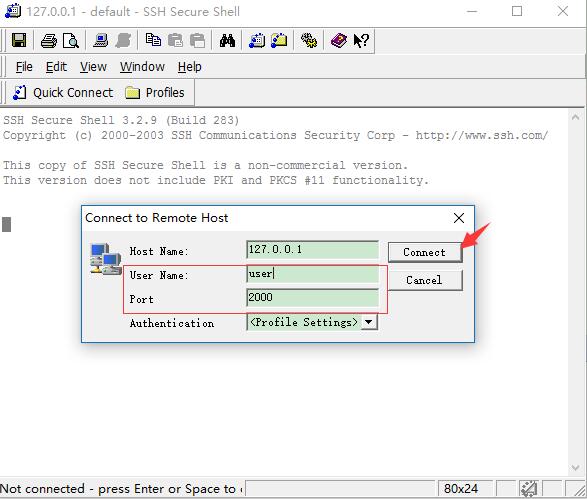This screenshot has height=499, width=587.
Task: Click the Connect button in the dialog
Action: point(425,252)
